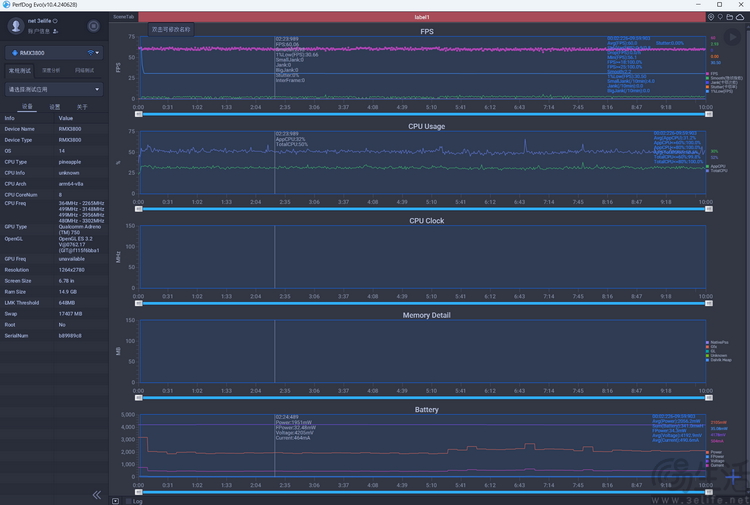Click the SerialNum value b89989c8

(70, 336)
